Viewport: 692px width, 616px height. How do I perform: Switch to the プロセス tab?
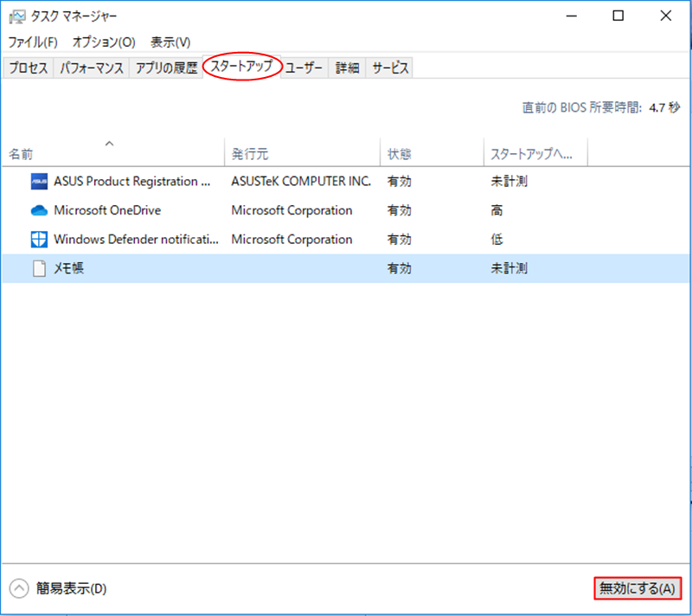pos(29,68)
